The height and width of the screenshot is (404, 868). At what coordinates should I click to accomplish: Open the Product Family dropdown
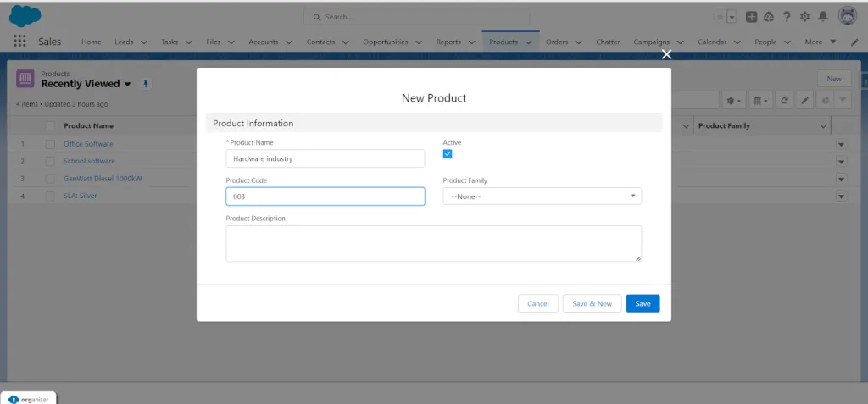[542, 196]
